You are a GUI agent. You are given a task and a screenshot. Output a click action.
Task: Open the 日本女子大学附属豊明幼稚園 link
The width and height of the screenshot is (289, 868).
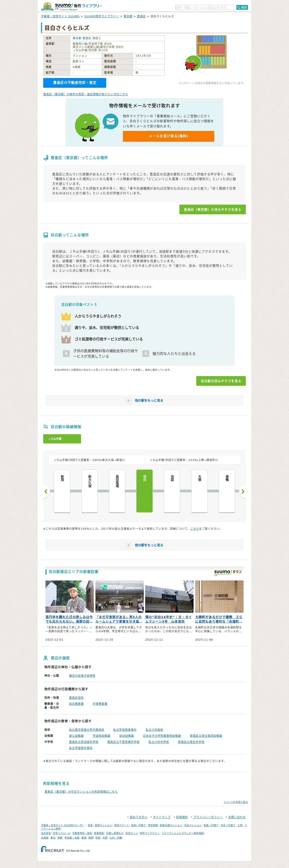click(162, 736)
